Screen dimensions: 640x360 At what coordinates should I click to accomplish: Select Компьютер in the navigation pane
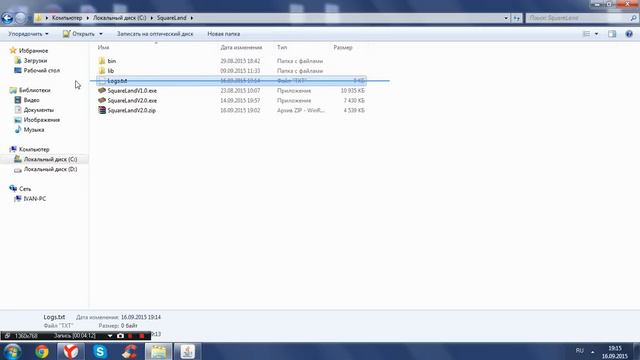point(34,149)
